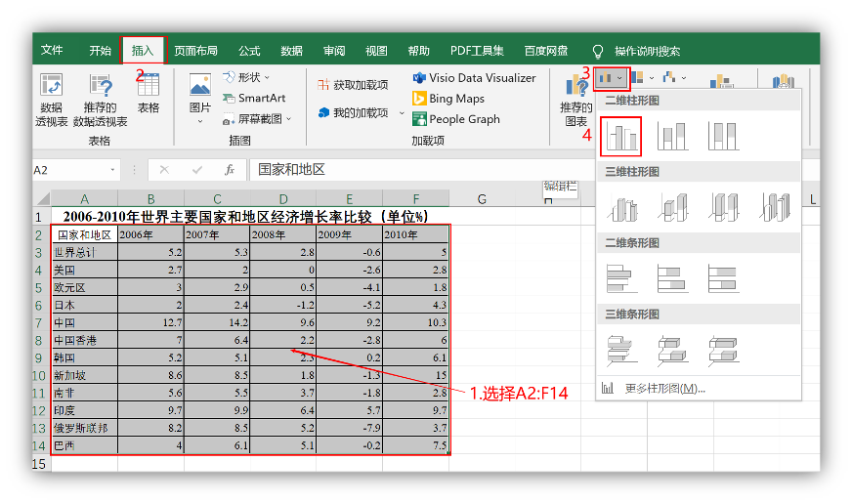Open the Bing Maps add-in
This screenshot has height=504, width=852.
pos(448,99)
